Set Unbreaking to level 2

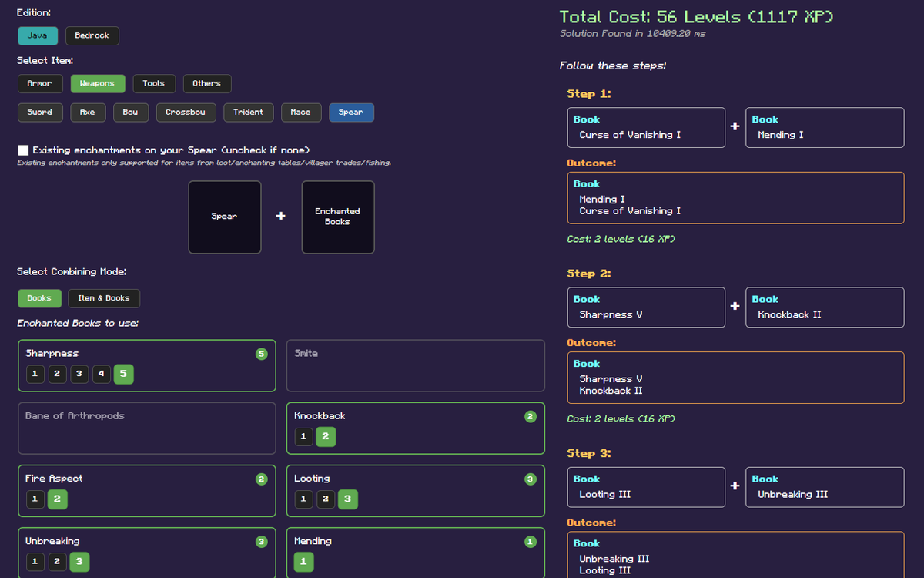[x=57, y=562]
